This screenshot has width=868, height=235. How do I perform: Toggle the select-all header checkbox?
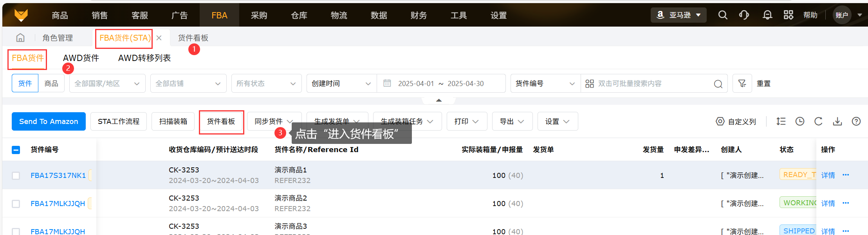(x=16, y=150)
